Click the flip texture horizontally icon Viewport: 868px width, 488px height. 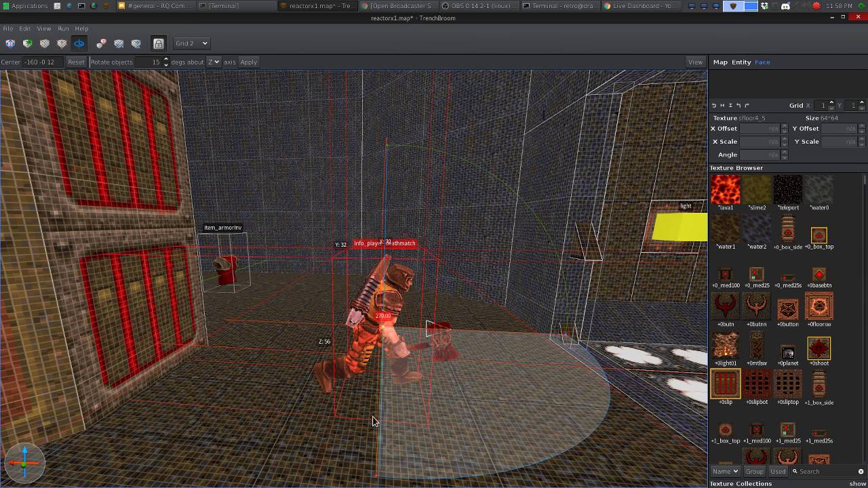click(x=722, y=105)
